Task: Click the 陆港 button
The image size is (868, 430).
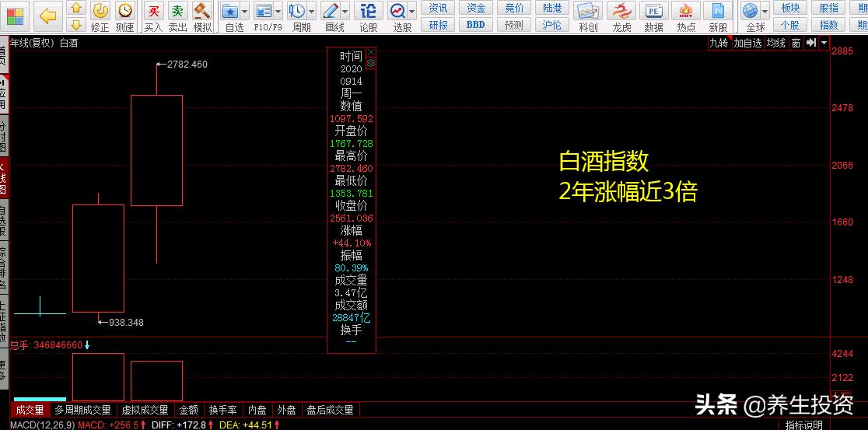Action: click(x=552, y=8)
